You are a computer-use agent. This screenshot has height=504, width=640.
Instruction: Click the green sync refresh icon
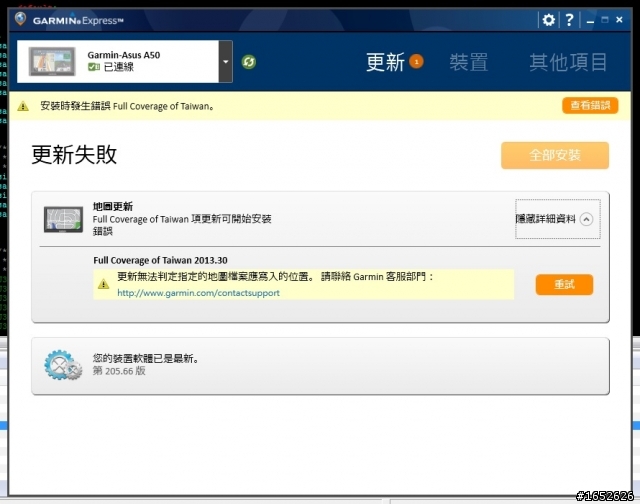point(249,62)
